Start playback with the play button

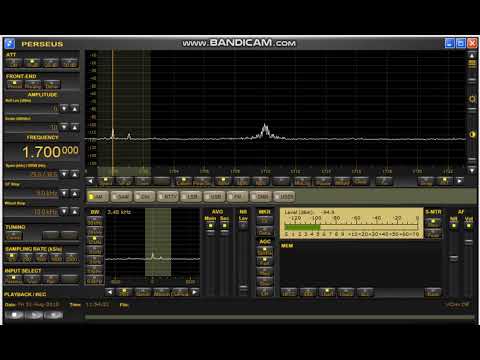pos(34,315)
